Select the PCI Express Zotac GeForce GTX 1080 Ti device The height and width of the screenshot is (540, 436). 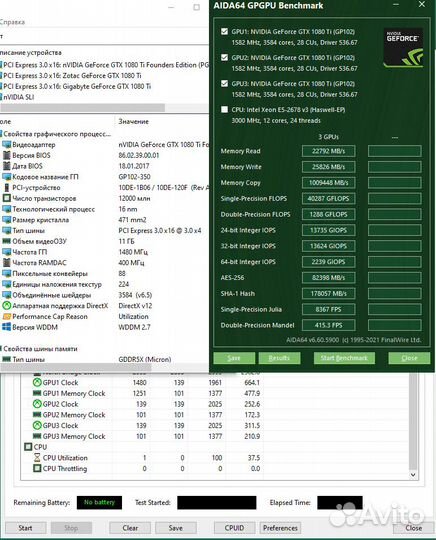tap(72, 76)
